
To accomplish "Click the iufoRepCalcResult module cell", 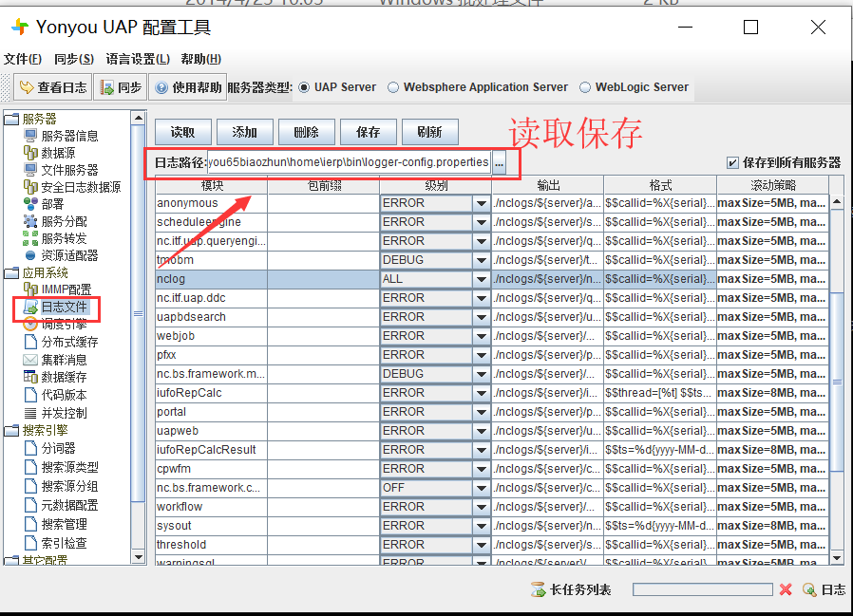I will coord(211,450).
